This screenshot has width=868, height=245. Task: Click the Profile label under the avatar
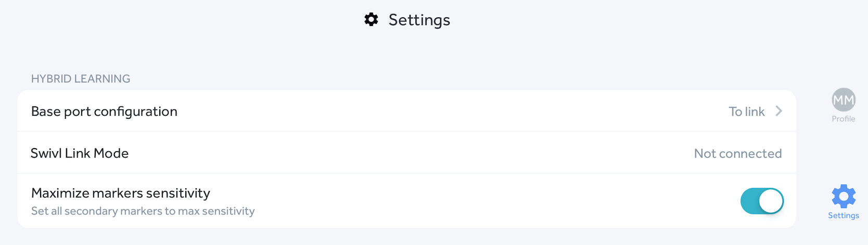[x=844, y=119]
